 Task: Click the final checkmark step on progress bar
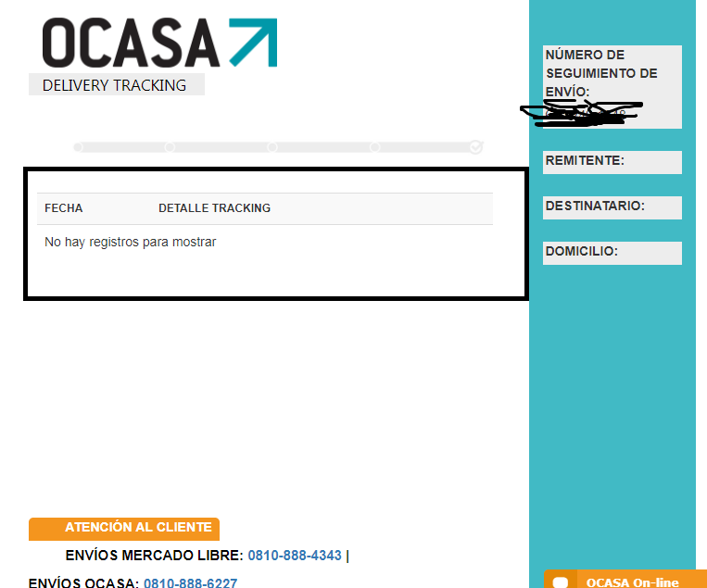[x=476, y=147]
